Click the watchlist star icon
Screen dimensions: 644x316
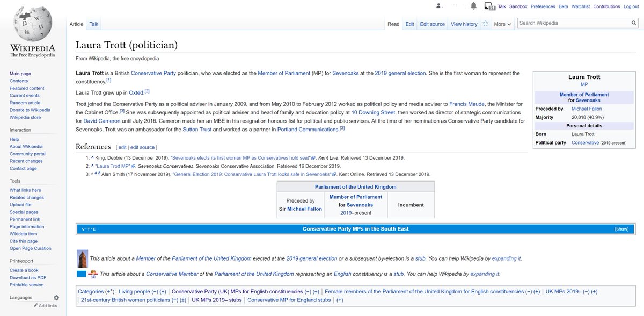pos(485,24)
